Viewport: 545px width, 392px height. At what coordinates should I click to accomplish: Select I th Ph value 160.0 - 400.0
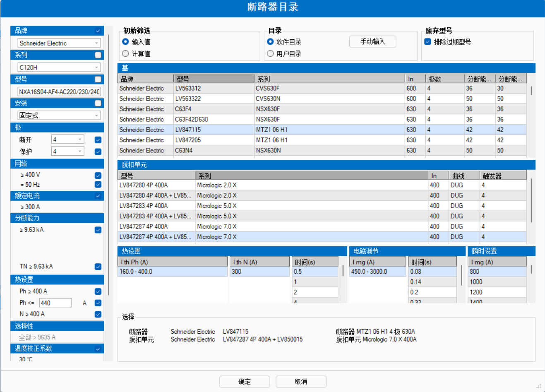[173, 272]
